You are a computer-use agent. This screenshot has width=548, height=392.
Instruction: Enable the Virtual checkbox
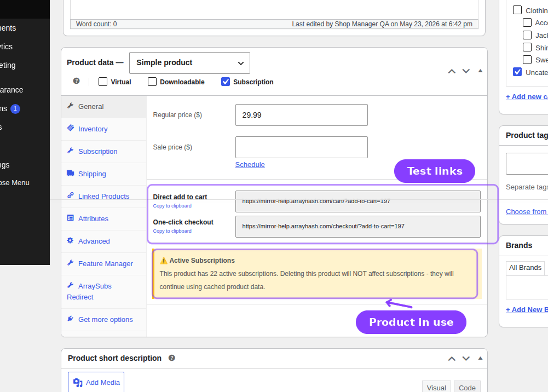[x=103, y=82]
